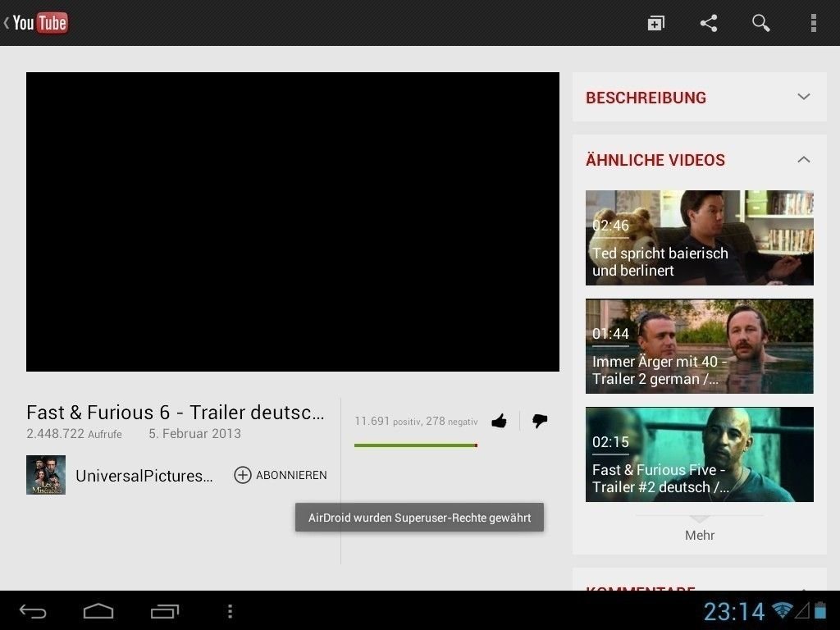Viewport: 840px width, 630px height.
Task: Add video to playlist icon
Action: tap(655, 23)
